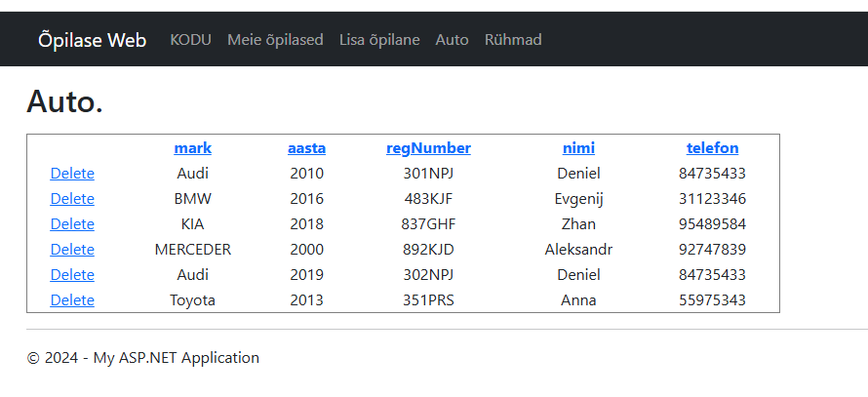
Task: Delete the BMW 483KJF row
Action: pos(72,199)
